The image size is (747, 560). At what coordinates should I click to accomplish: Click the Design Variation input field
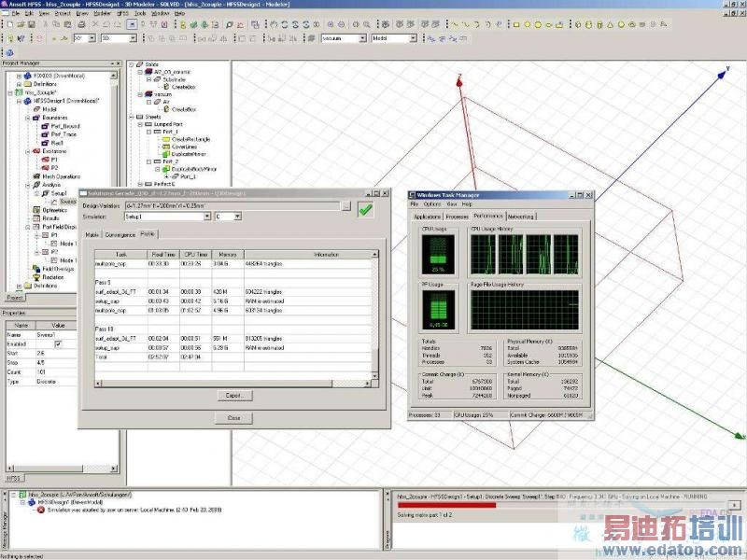[233, 206]
